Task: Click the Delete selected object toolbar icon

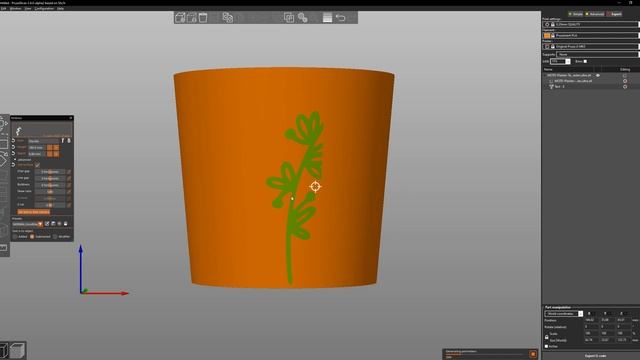Action: [x=191, y=17]
